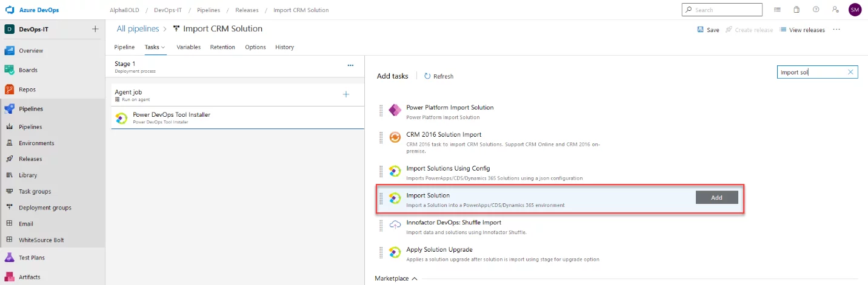
Task: Click the Import CRM Solution pipeline title
Action: [x=222, y=28]
